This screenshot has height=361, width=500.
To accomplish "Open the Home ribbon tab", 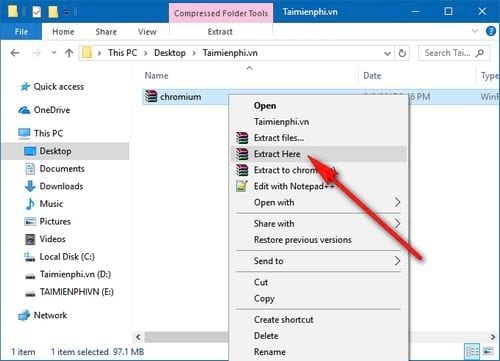I will click(63, 32).
